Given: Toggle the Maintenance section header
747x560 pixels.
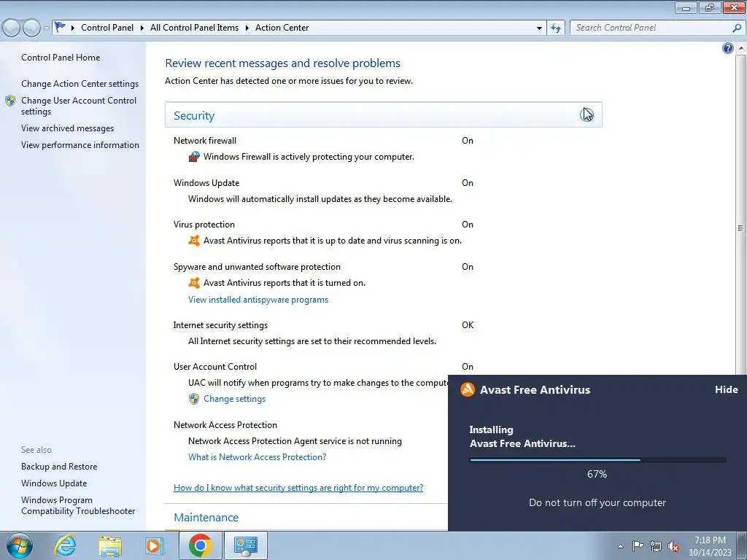Looking at the screenshot, I should pos(206,517).
